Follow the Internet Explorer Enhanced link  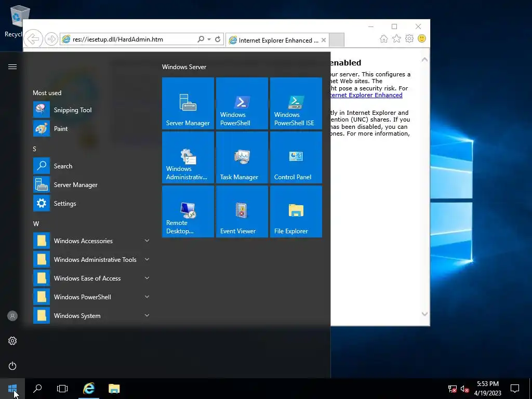tap(366, 95)
